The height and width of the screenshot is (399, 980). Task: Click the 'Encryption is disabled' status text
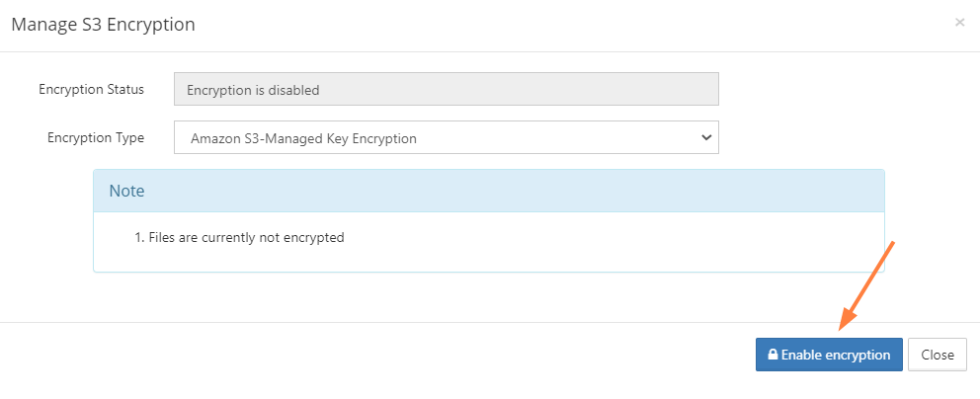(x=253, y=90)
